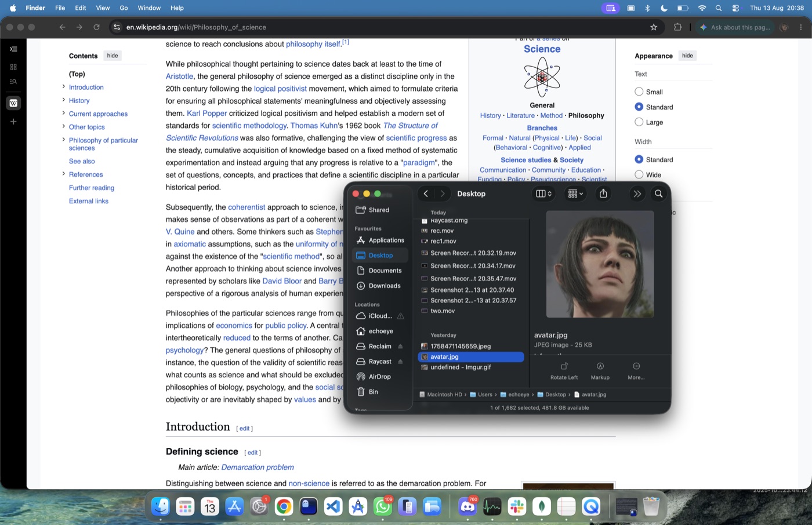
Task: Open the Edit menu
Action: tap(81, 8)
